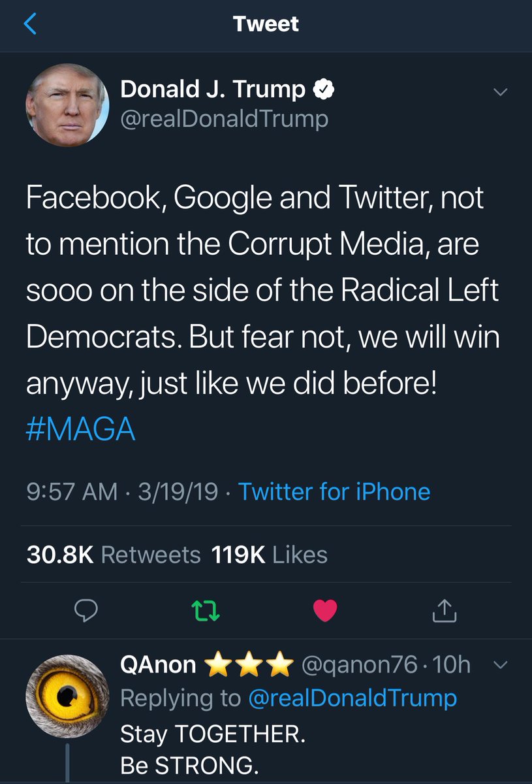This screenshot has height=784, width=532.
Task: Tap the Twitter for iPhone link
Action: [x=334, y=491]
